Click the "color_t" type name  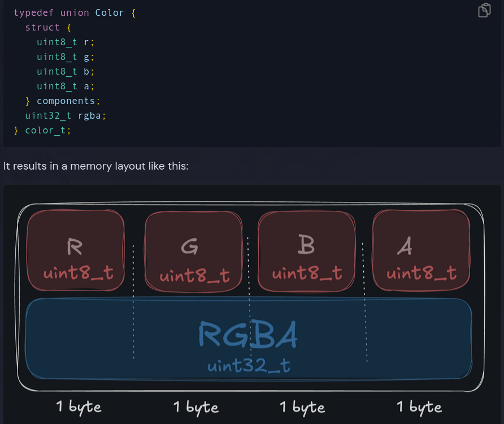(x=46, y=130)
